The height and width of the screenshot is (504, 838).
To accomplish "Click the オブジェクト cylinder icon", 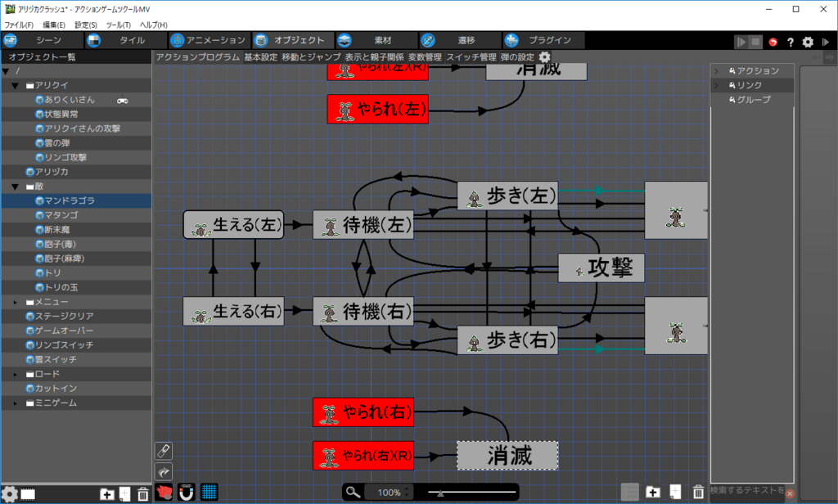I will 261,41.
